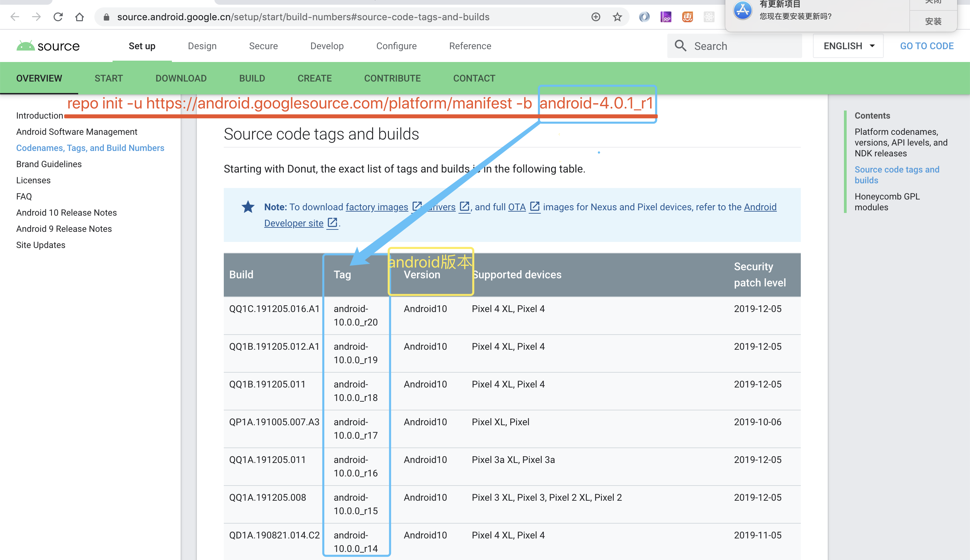Viewport: 970px width, 560px height.
Task: Open Android 10 Release Notes
Action: click(x=66, y=212)
